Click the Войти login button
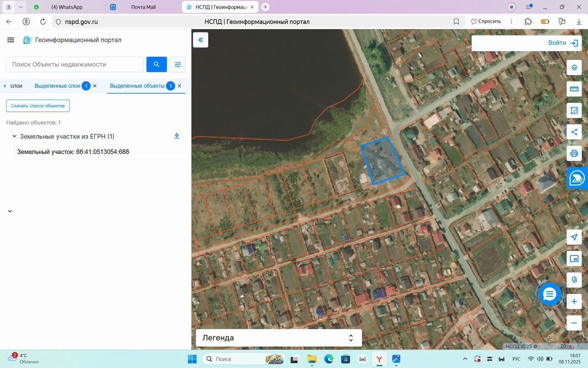Image resolution: width=588 pixels, height=368 pixels. (563, 43)
